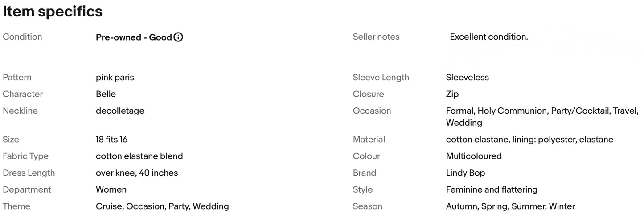Click the "Seller notes" label
The width and height of the screenshot is (644, 222).
point(376,37)
